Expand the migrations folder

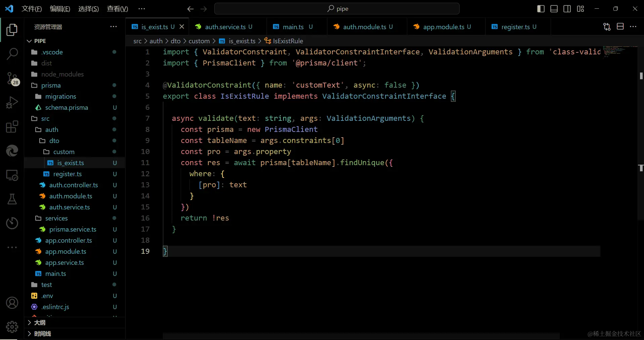pos(75,96)
